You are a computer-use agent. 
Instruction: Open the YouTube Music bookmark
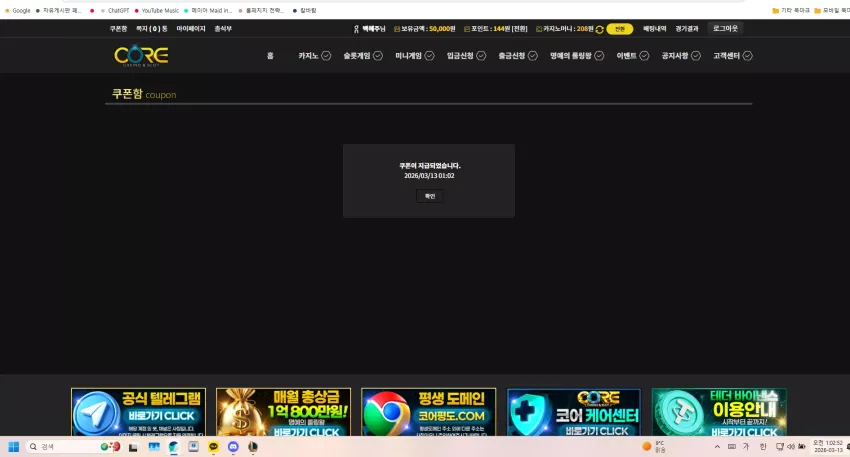pos(156,10)
